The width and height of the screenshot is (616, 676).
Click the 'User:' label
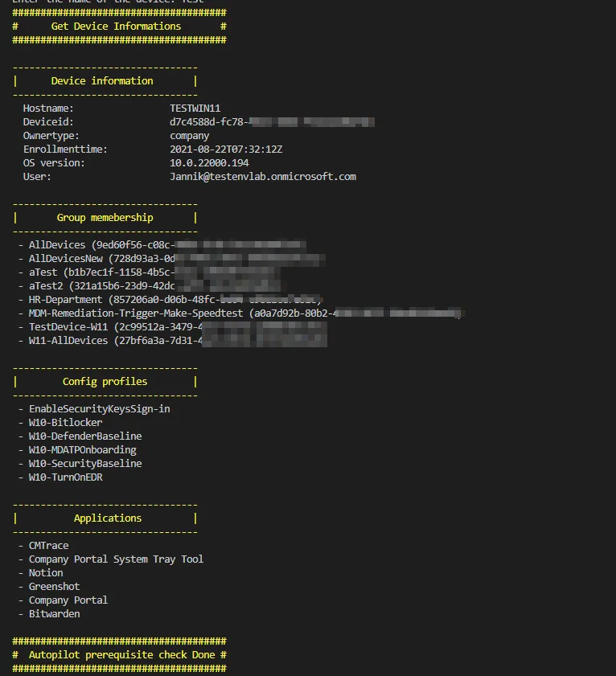pyautogui.click(x=37, y=177)
